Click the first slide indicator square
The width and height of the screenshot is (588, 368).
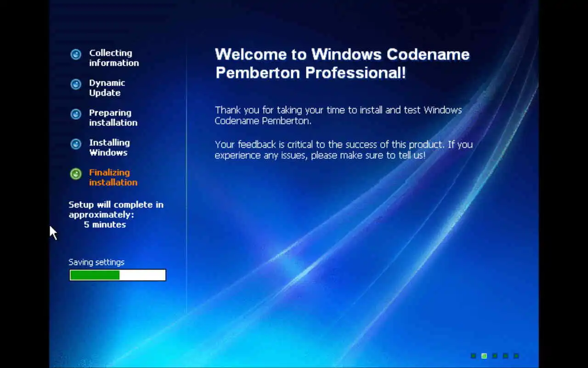pos(473,356)
